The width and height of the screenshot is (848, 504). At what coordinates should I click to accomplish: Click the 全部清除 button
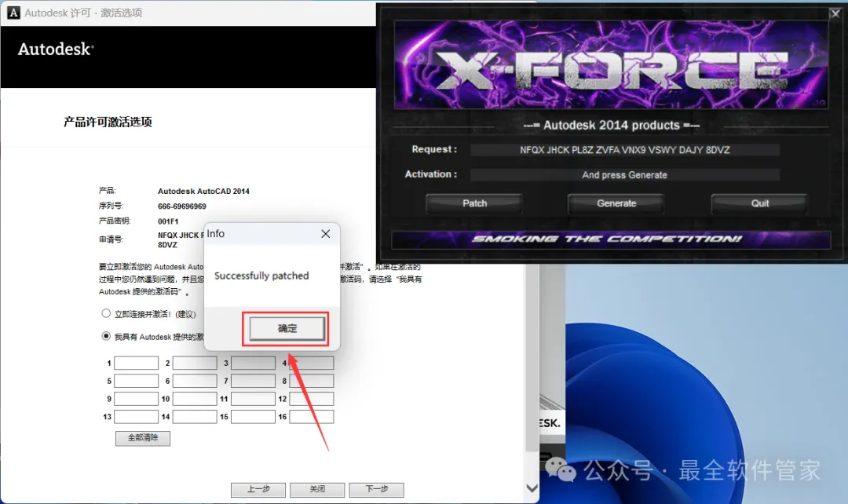pos(143,438)
